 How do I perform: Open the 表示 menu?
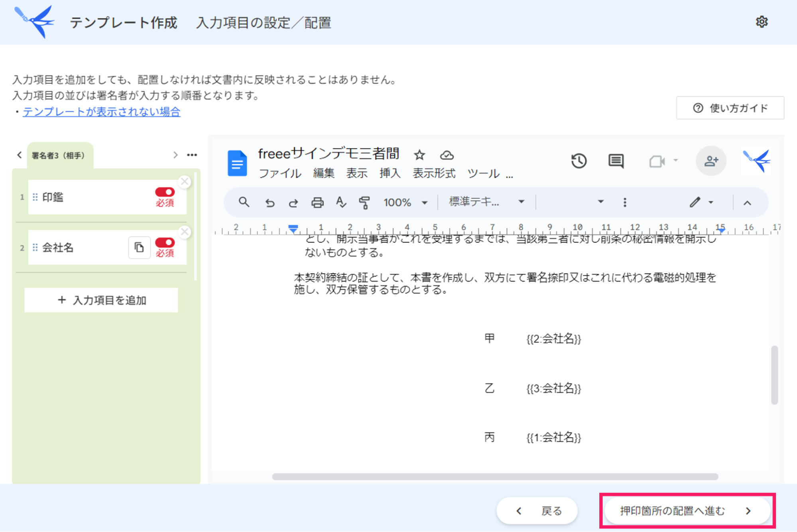tap(357, 173)
